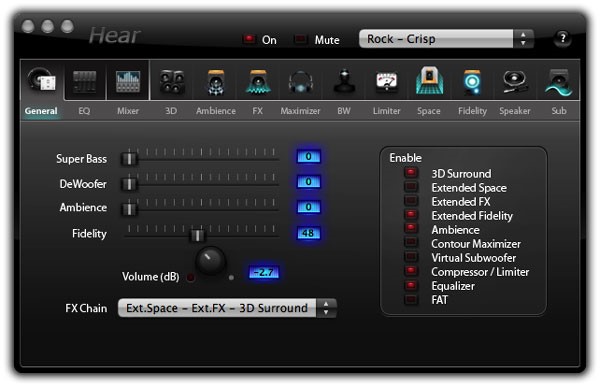Switch to the 3D tab label
Screen dimensions: 600x387
[171, 111]
